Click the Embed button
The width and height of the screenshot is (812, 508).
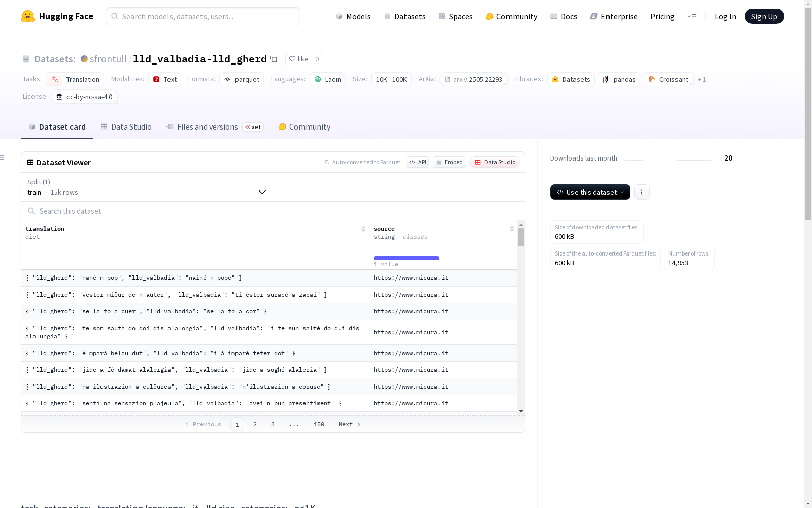[449, 162]
